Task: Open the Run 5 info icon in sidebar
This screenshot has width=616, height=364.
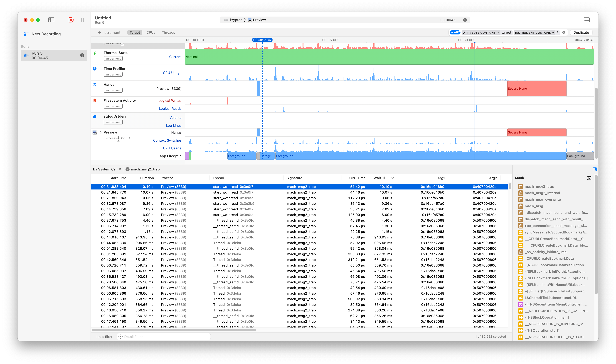Action: [82, 55]
